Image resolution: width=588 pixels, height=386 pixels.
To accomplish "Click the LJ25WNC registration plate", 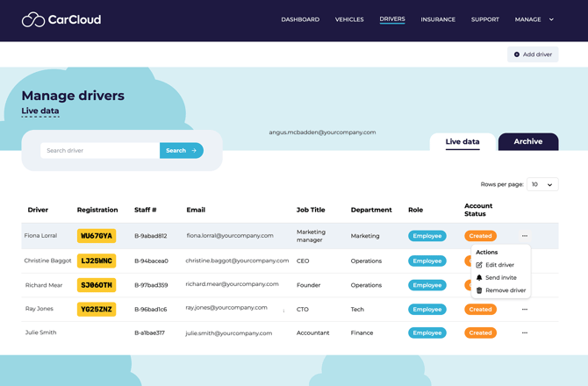I will tap(97, 261).
